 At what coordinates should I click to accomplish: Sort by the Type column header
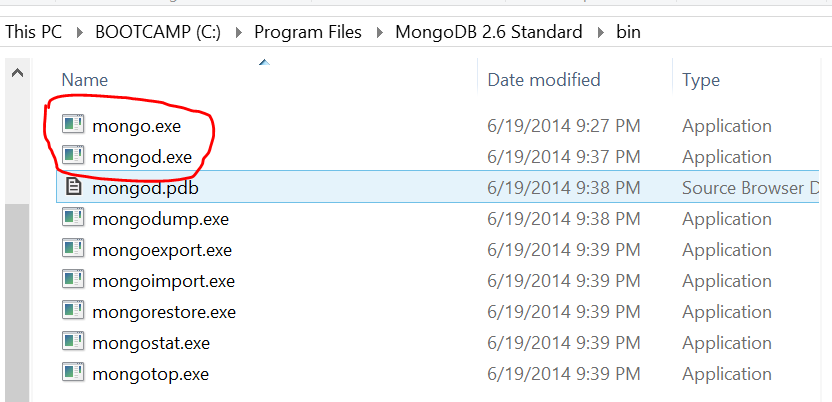[x=702, y=80]
